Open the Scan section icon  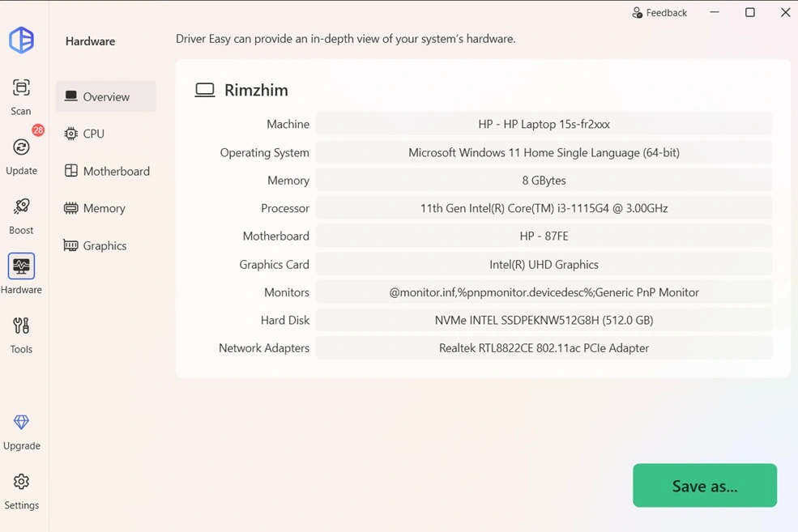point(21,87)
